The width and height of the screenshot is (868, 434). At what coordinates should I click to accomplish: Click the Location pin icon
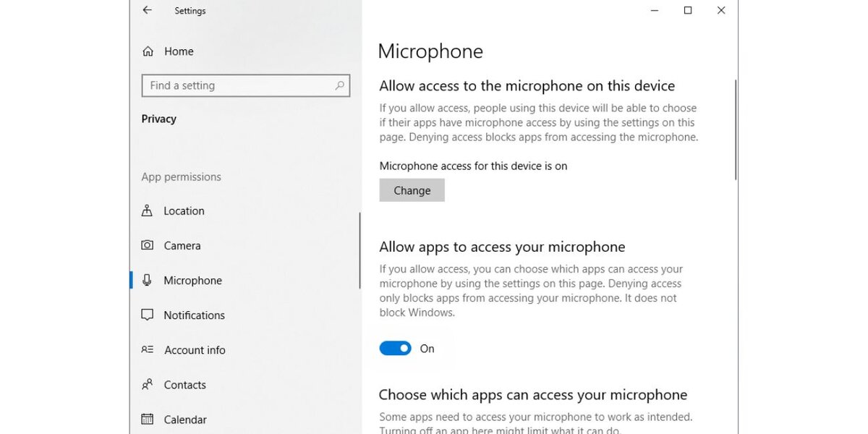coord(148,210)
